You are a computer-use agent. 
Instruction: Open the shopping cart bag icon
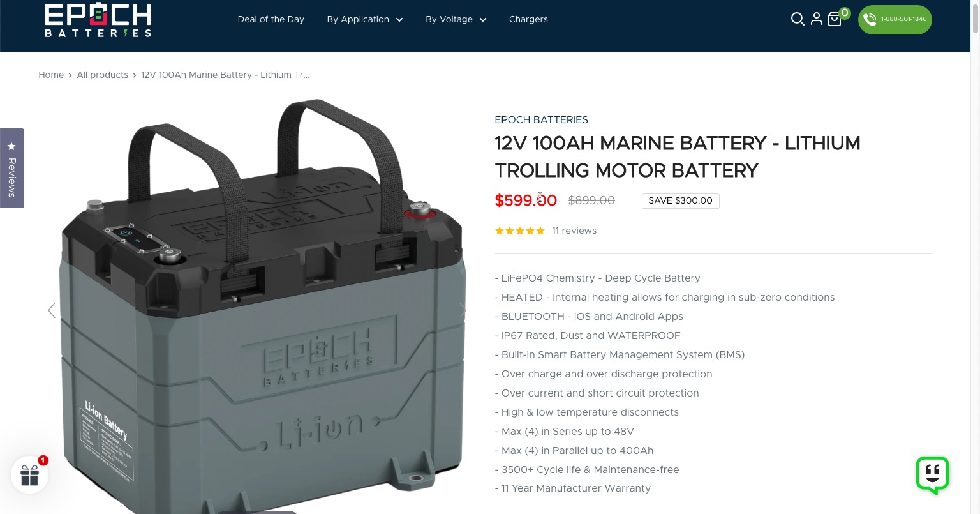(835, 20)
